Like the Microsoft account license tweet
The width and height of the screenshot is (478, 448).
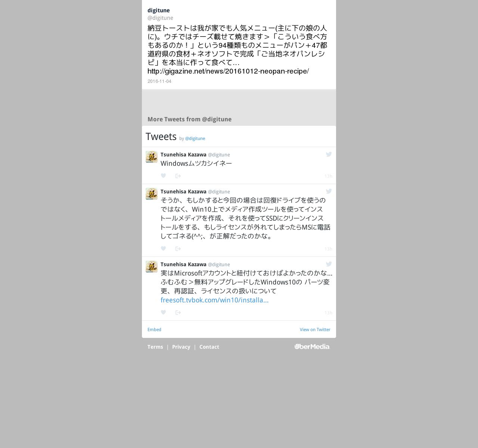(163, 312)
